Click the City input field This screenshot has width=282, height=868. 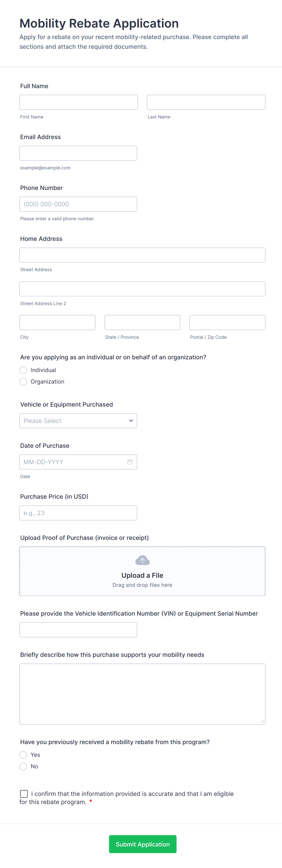pos(57,322)
